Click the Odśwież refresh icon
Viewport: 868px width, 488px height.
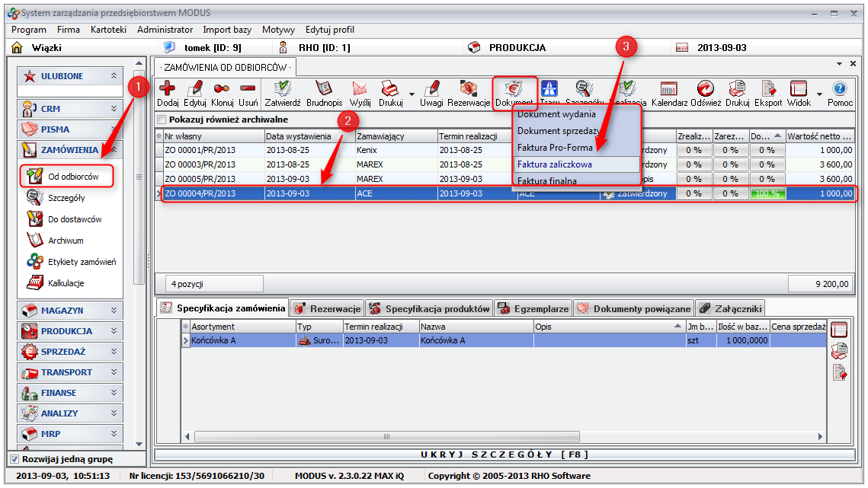pos(706,91)
